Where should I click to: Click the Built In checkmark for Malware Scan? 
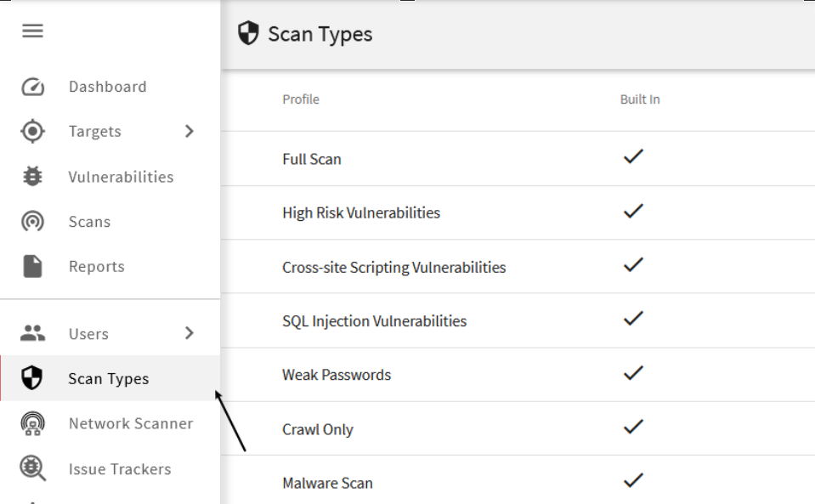(x=633, y=481)
